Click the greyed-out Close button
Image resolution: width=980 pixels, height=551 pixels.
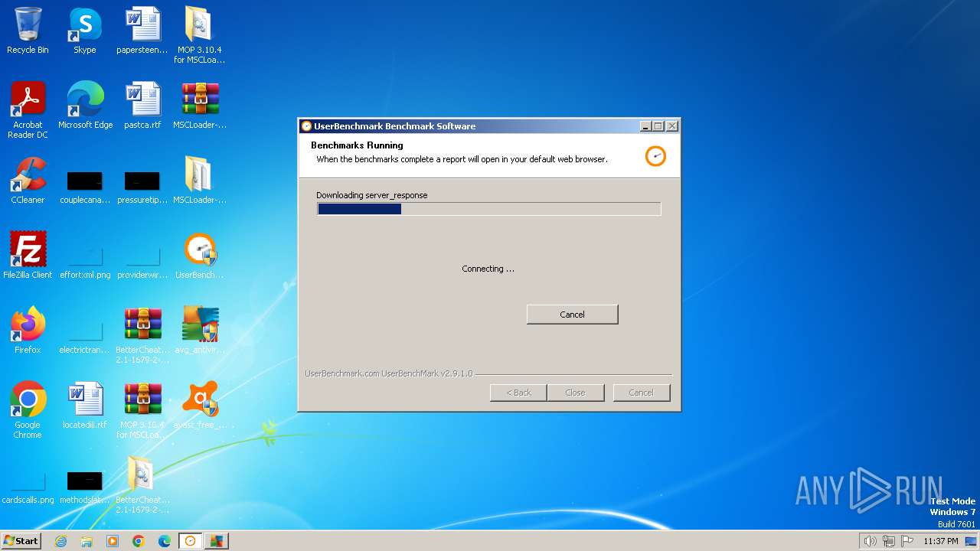pos(575,393)
